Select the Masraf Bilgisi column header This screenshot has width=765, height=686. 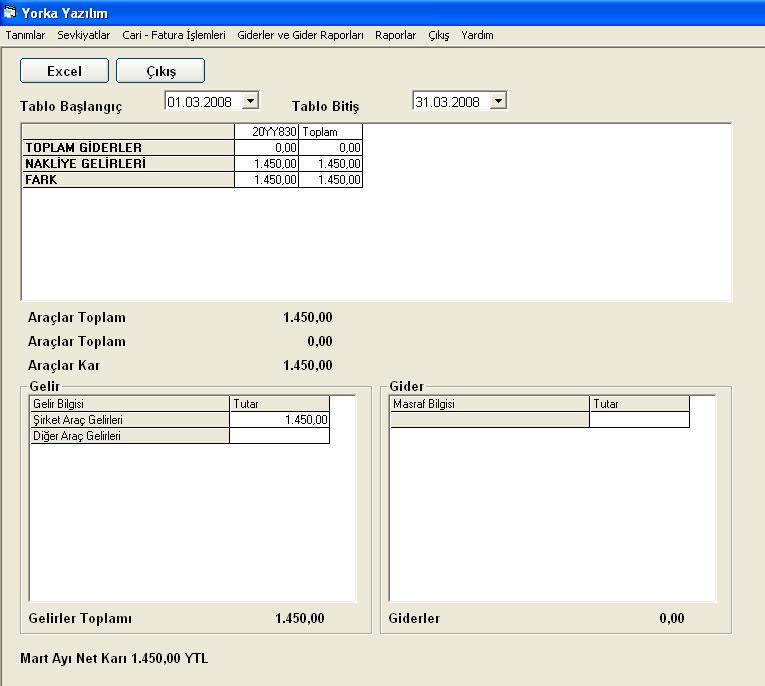(490, 404)
